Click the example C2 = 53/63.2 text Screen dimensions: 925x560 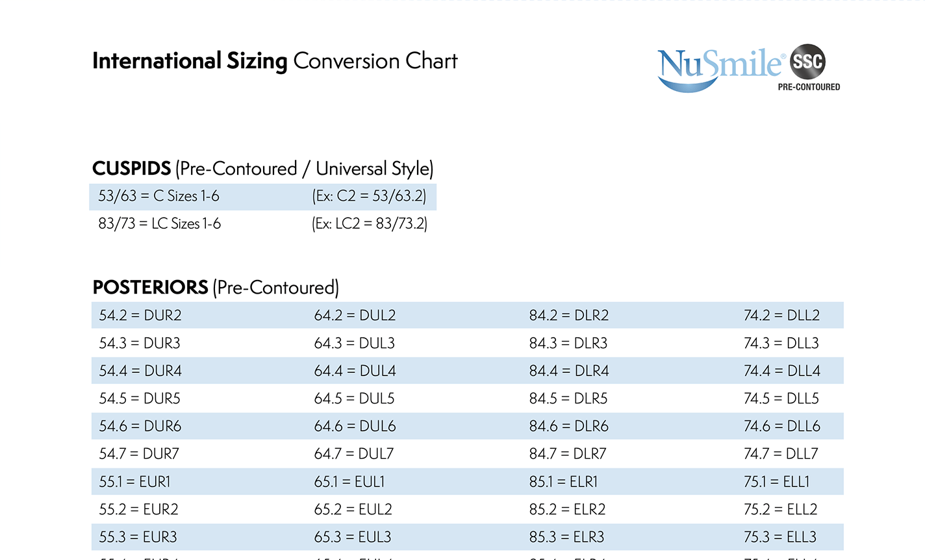point(369,196)
